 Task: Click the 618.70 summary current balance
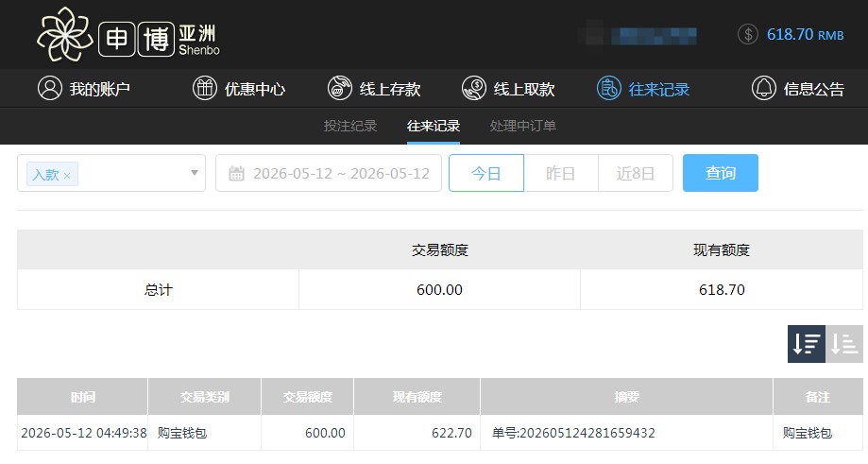[722, 289]
